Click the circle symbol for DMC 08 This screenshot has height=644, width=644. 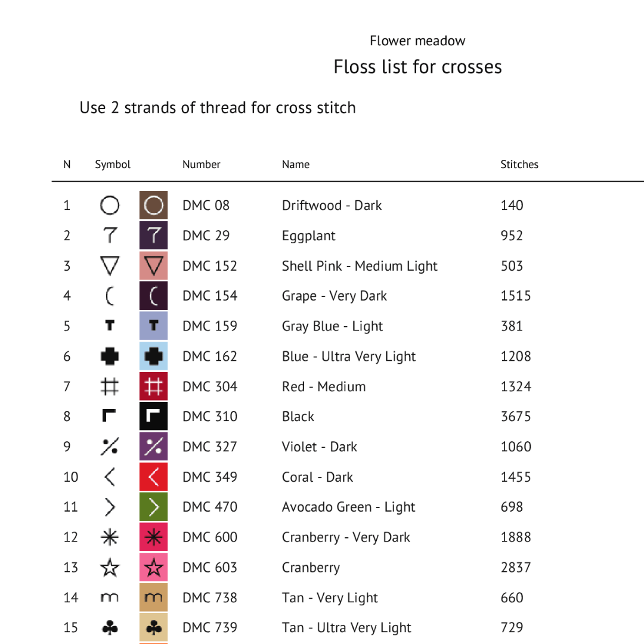click(110, 206)
